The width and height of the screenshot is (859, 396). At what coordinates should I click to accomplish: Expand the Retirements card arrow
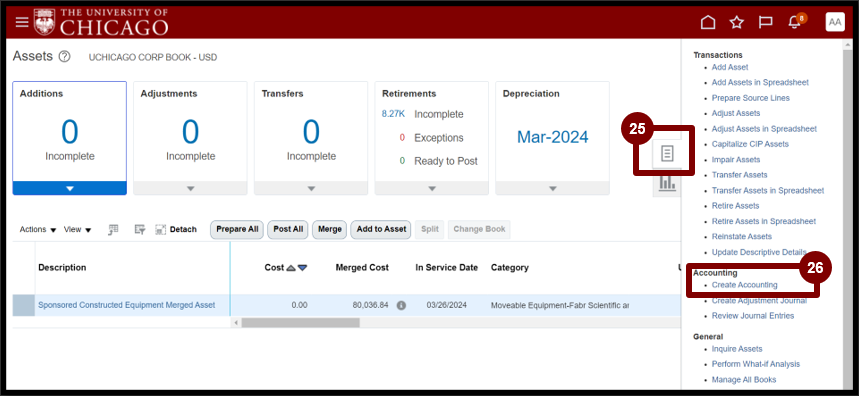(x=432, y=188)
